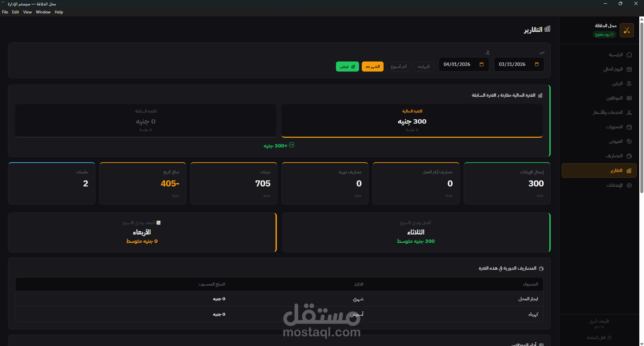
Task: Click the صافي الربح -405 card
Action: point(143,183)
